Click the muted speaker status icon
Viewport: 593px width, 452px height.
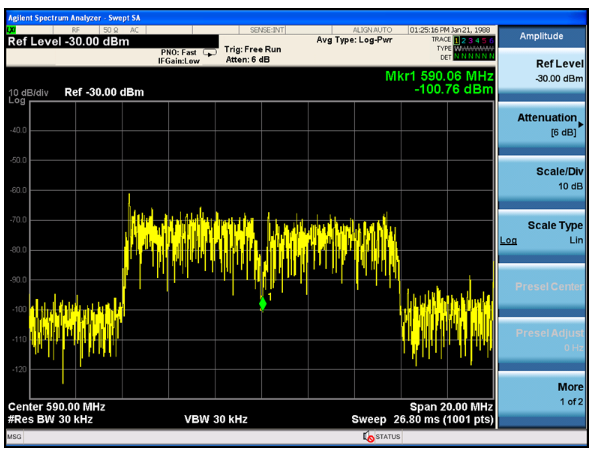(368, 436)
